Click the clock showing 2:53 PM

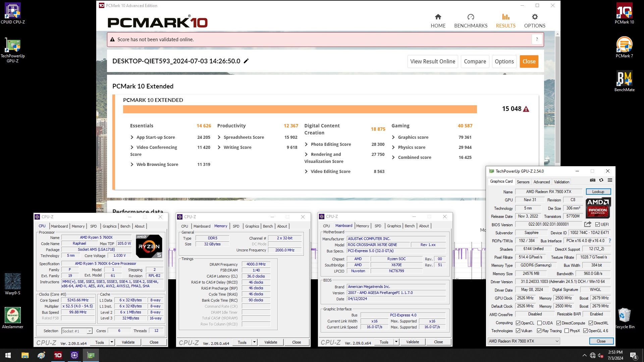click(x=615, y=352)
